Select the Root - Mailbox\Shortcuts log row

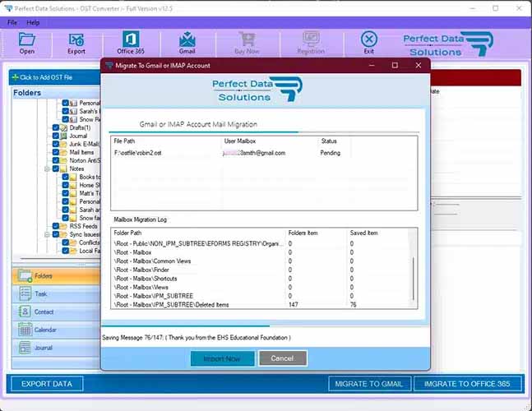[260, 279]
